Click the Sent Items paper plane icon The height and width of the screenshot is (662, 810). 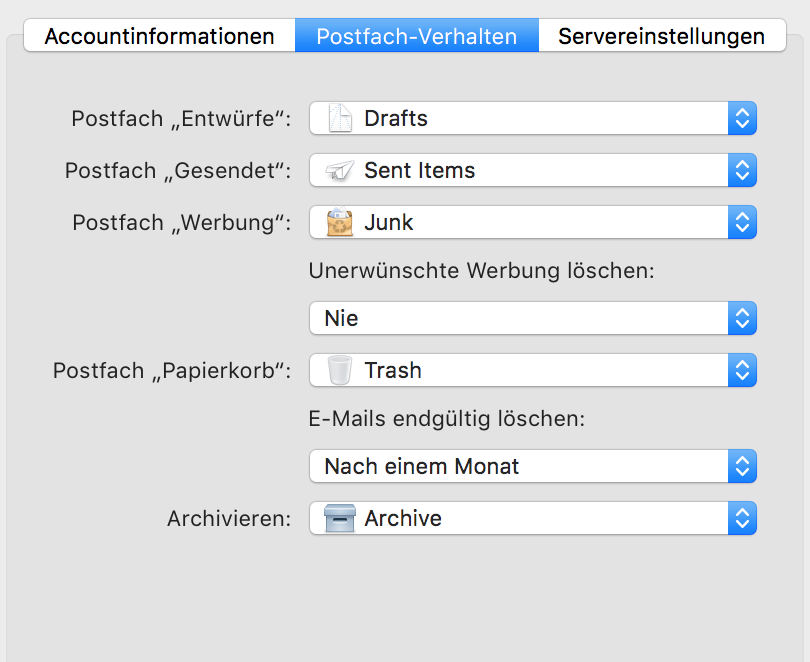click(x=341, y=171)
